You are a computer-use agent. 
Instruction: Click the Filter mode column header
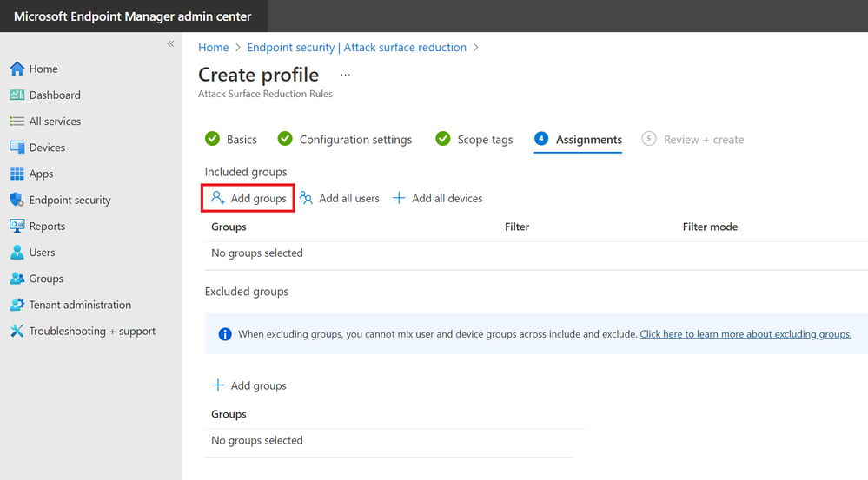pyautogui.click(x=710, y=227)
